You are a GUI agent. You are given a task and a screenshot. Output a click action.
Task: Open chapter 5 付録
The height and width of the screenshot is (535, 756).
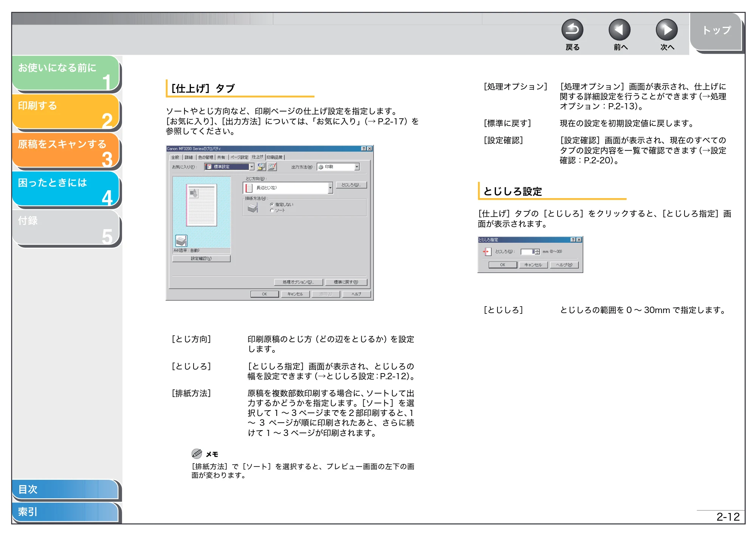point(66,227)
